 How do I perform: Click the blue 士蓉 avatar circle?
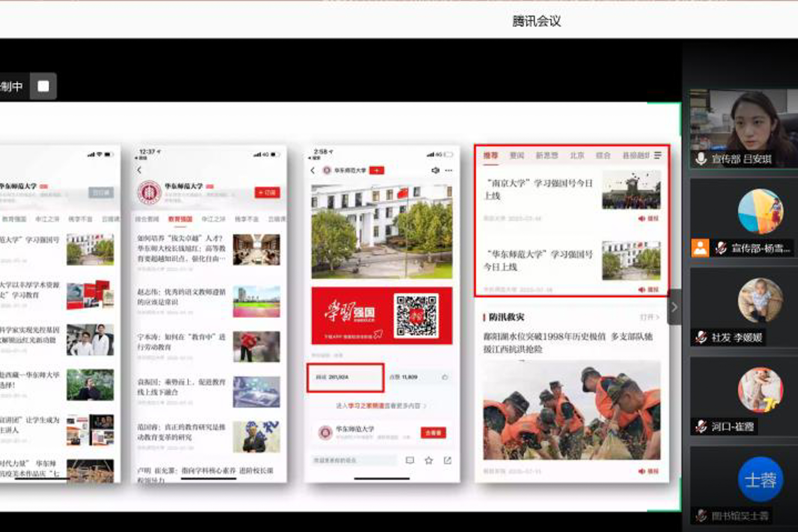(760, 480)
